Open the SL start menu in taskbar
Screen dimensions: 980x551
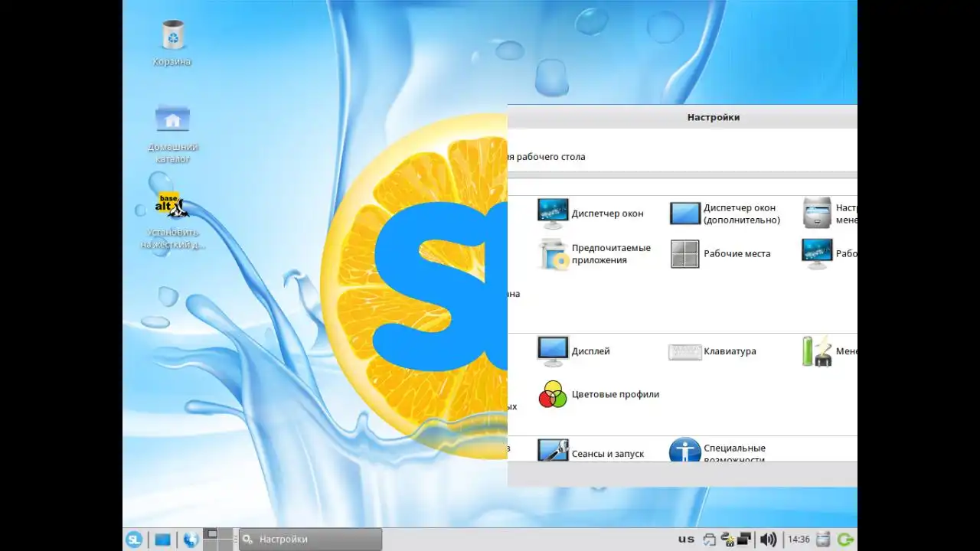(x=134, y=540)
